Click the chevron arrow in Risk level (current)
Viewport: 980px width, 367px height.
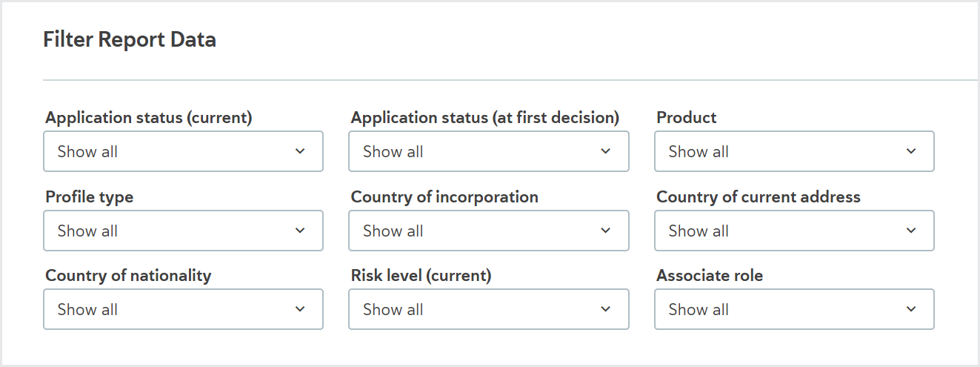605,309
